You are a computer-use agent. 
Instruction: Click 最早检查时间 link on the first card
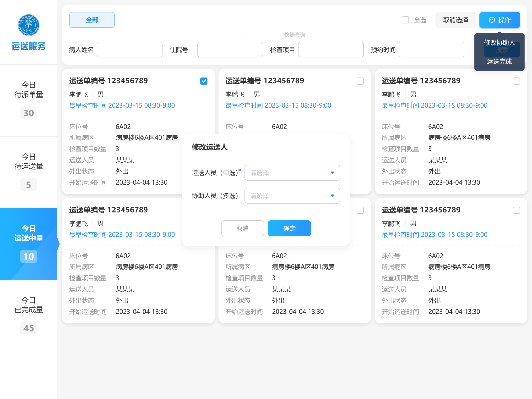(x=122, y=105)
